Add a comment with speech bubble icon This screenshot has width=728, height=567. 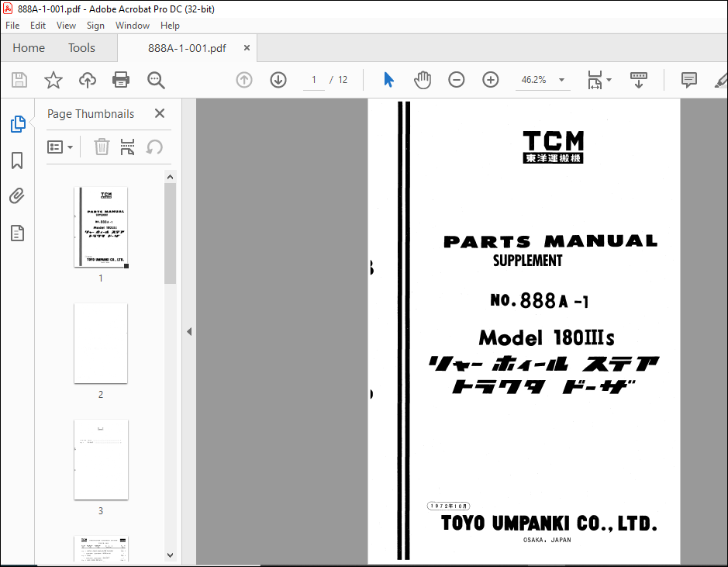(x=689, y=80)
